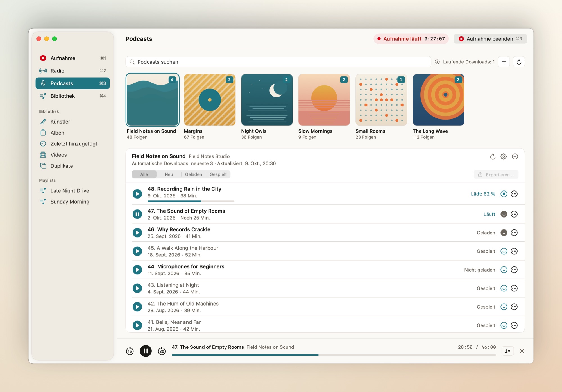Switch episode filter to Neu
This screenshot has height=392, width=562.
click(169, 174)
